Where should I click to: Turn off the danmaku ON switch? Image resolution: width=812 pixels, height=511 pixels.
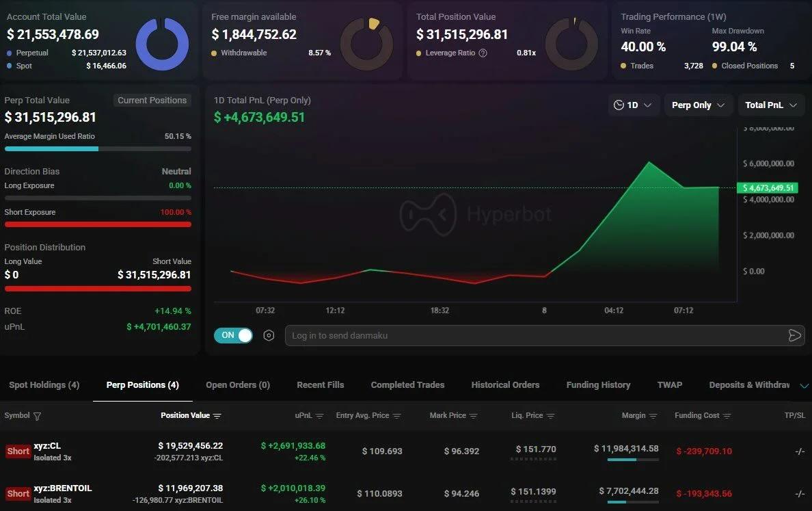pyautogui.click(x=233, y=335)
